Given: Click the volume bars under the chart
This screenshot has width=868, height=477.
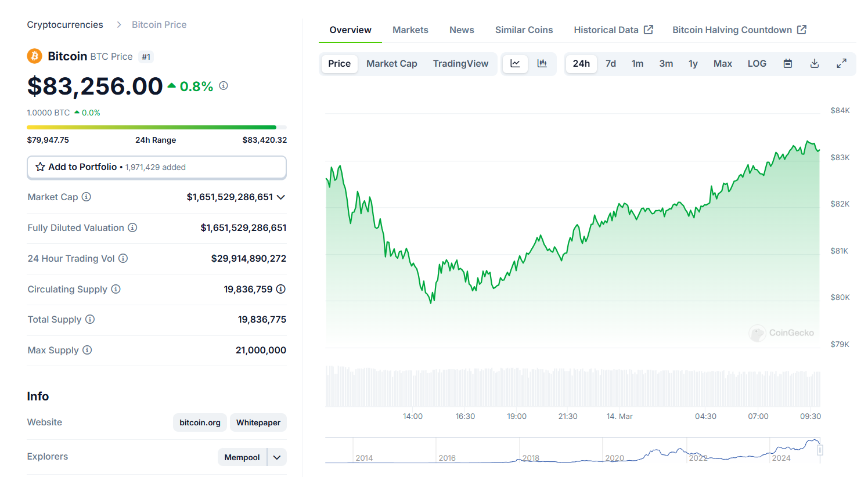Looking at the screenshot, I should coord(573,386).
